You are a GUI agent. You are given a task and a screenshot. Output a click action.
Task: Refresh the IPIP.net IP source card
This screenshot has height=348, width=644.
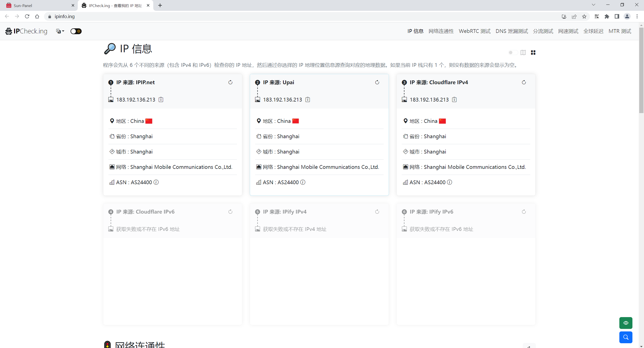coord(230,82)
